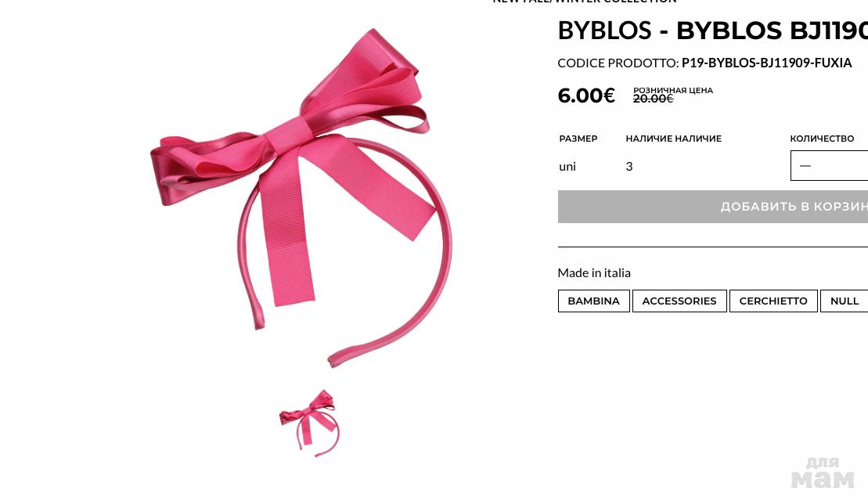Add item with ДОБАВИТЬ В КОРЗИНУ button
The height and width of the screenshot is (501, 868).
pos(713,207)
